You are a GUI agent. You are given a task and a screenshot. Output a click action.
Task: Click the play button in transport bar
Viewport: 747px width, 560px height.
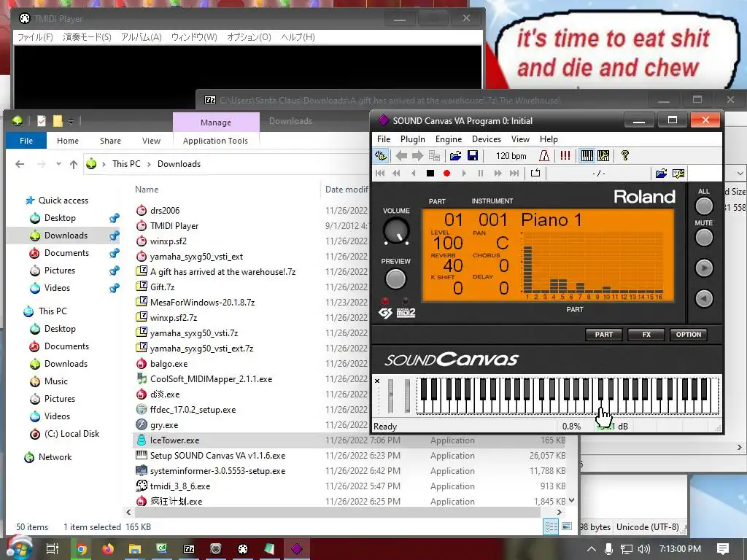tap(463, 174)
